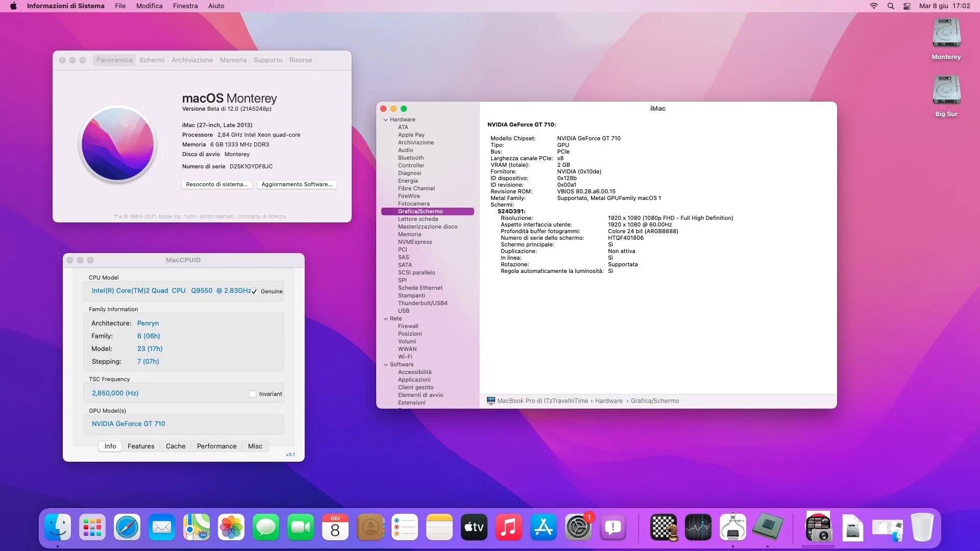This screenshot has height=551, width=980.
Task: Collapse the Hardware section in sidebar
Action: 386,120
